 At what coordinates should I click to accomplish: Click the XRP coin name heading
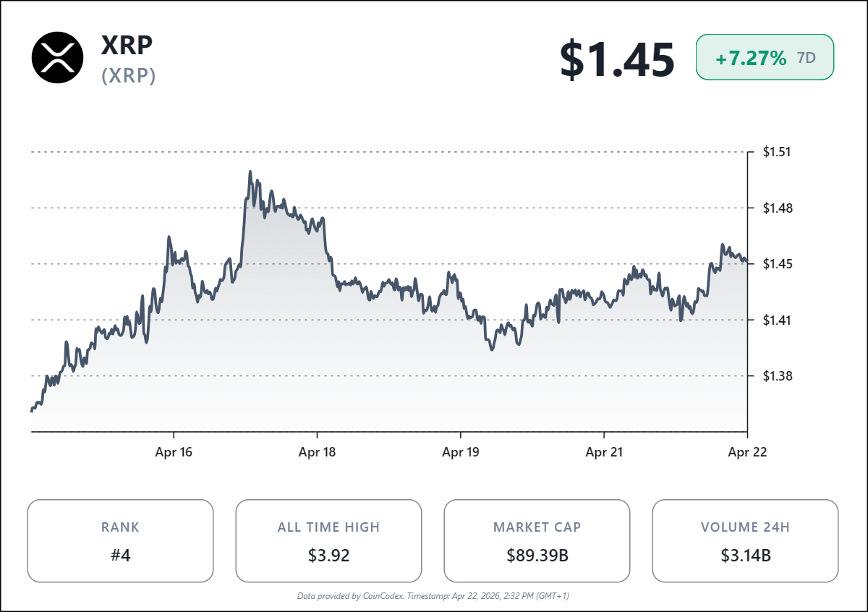127,45
